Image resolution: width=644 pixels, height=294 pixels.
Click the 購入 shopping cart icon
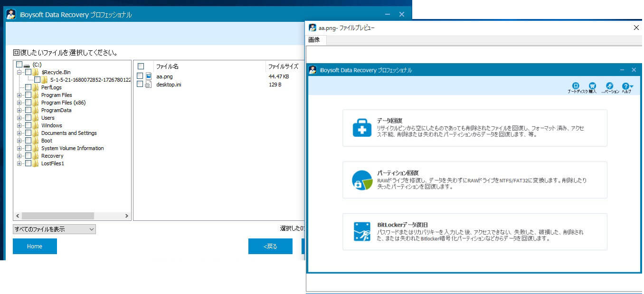pos(592,85)
